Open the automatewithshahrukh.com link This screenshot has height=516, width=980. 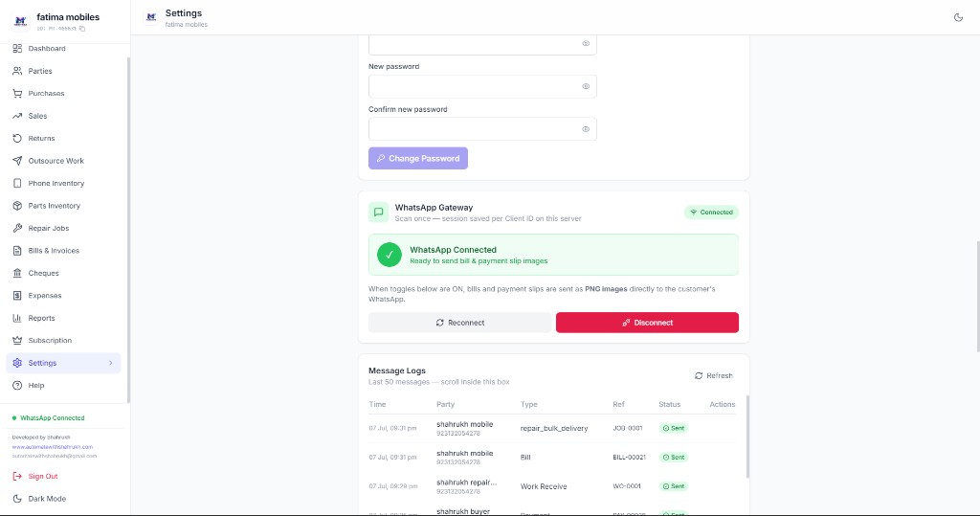[x=53, y=447]
